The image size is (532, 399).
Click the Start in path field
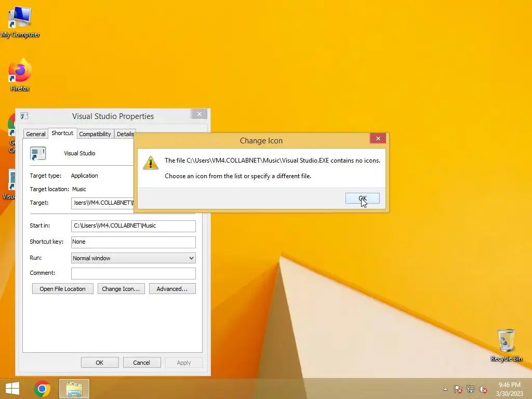pos(134,226)
